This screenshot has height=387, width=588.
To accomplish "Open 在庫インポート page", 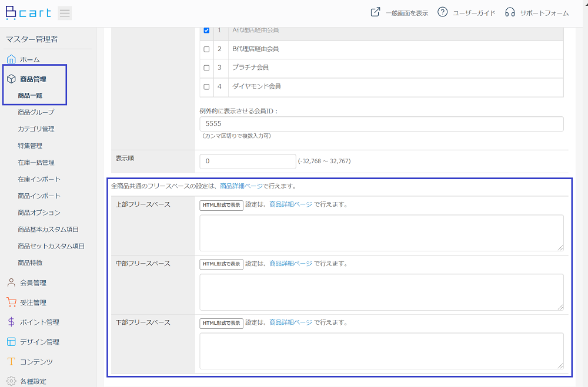I will click(x=39, y=179).
